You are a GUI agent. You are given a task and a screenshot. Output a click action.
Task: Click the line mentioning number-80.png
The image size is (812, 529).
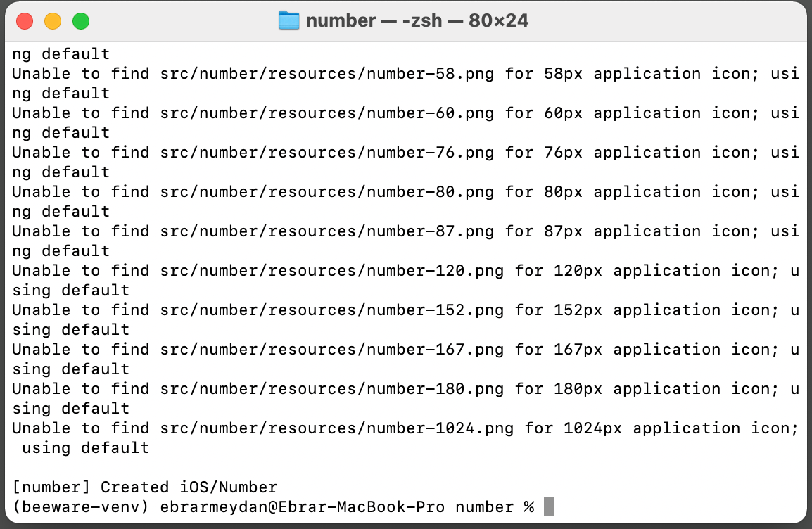[405, 191]
